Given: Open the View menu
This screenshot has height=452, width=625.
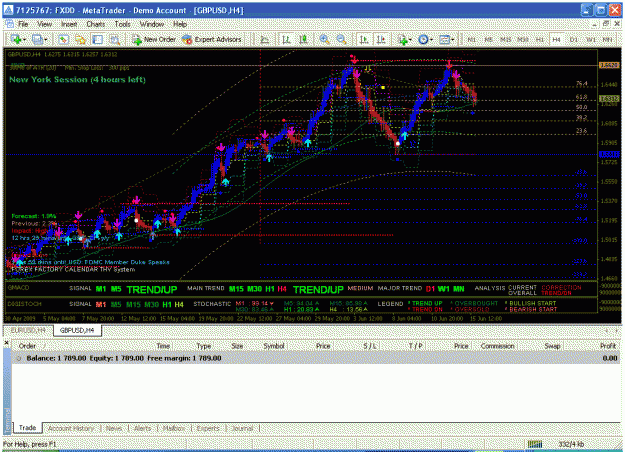Looking at the screenshot, I should [45, 24].
